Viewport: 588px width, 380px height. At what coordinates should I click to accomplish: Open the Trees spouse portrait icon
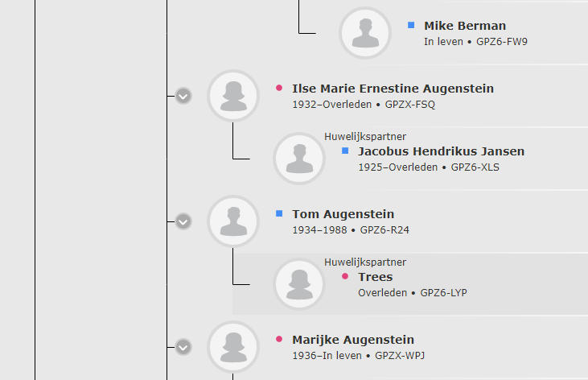click(299, 284)
